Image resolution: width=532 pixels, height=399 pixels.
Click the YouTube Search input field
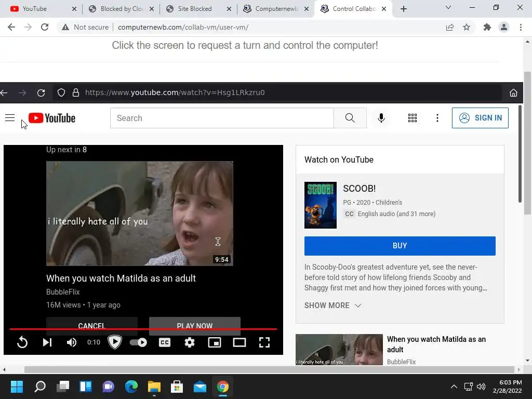(222, 118)
